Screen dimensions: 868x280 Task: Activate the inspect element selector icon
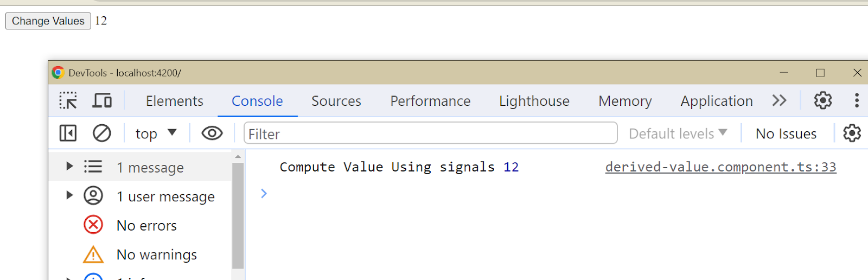coord(68,100)
